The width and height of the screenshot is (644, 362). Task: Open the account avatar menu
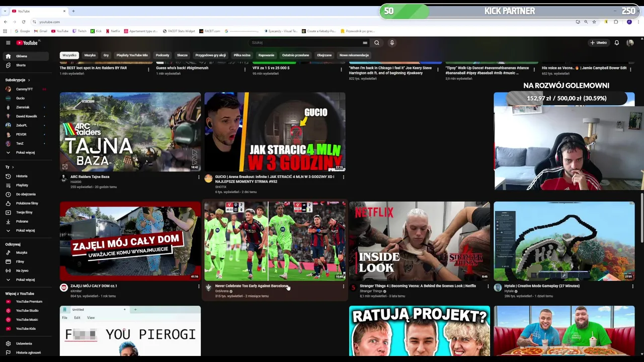coord(630,43)
